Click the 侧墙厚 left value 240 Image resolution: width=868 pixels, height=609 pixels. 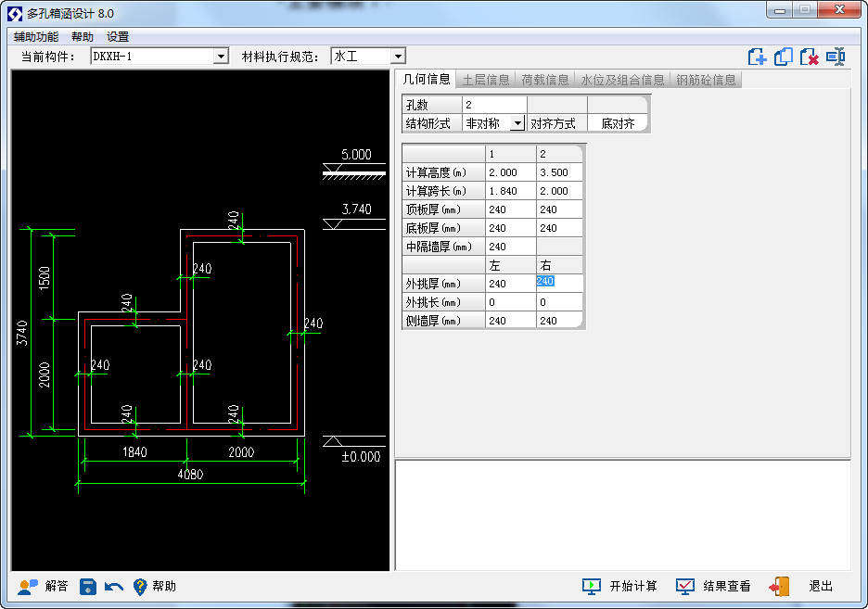point(510,321)
